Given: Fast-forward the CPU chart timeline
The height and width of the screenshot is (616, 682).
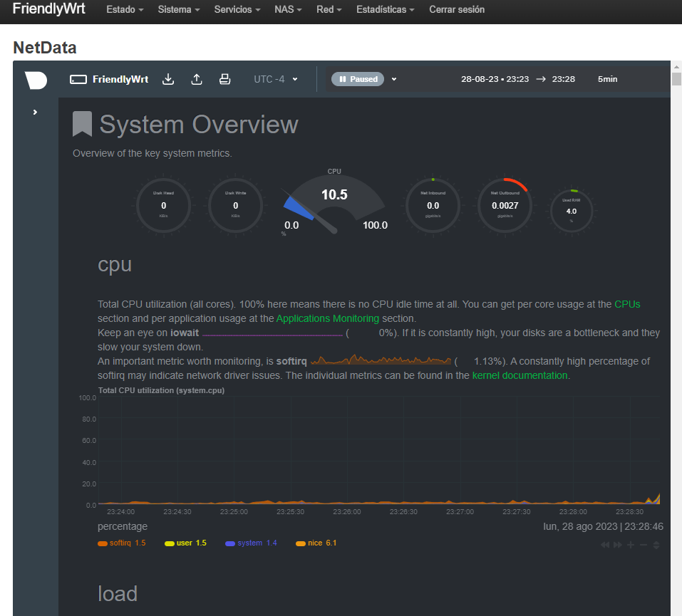Looking at the screenshot, I should click(618, 545).
